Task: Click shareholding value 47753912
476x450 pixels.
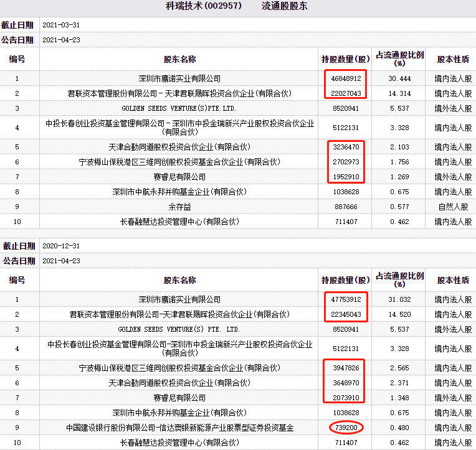Action: pos(346,299)
